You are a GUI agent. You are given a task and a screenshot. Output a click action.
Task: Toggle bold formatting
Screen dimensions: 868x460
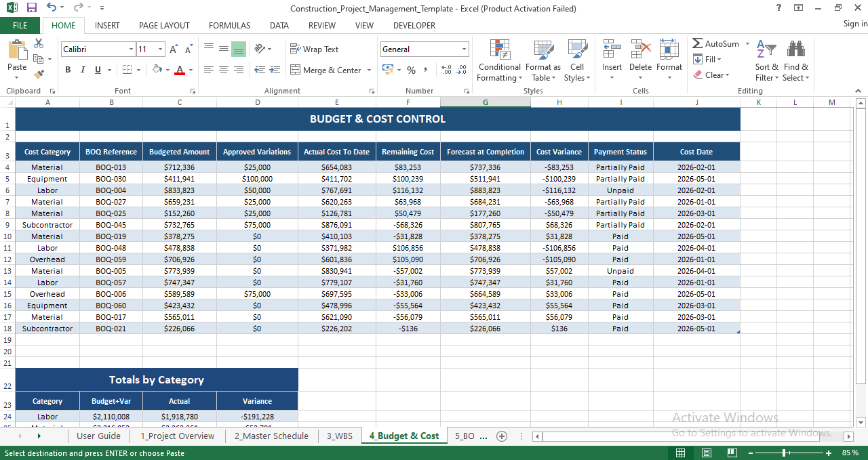[x=67, y=70]
